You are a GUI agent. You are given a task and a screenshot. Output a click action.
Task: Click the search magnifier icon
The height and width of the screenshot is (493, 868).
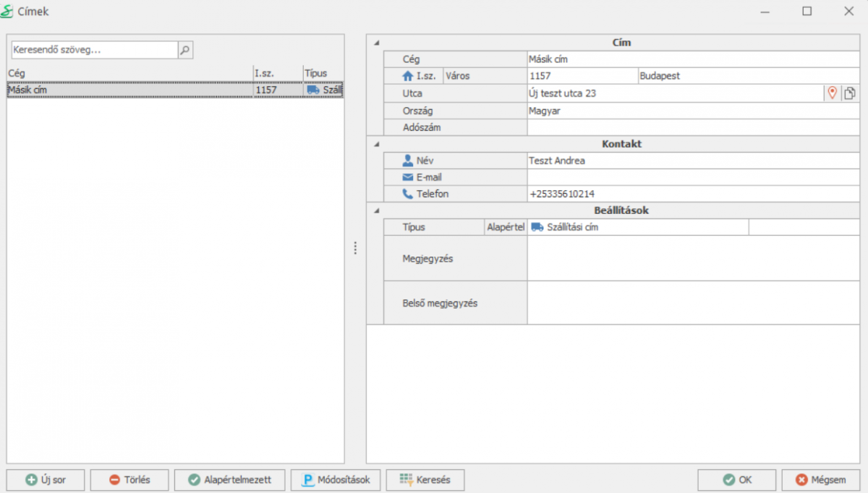tap(185, 50)
